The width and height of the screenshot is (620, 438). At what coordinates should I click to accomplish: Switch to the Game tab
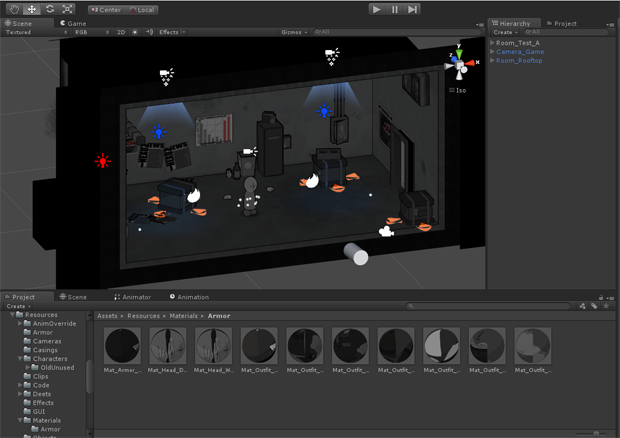[x=73, y=23]
